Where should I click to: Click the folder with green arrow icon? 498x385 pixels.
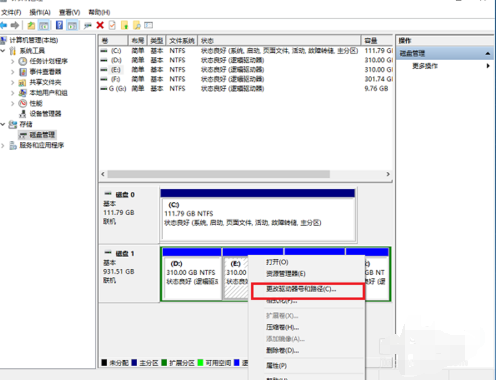point(125,25)
